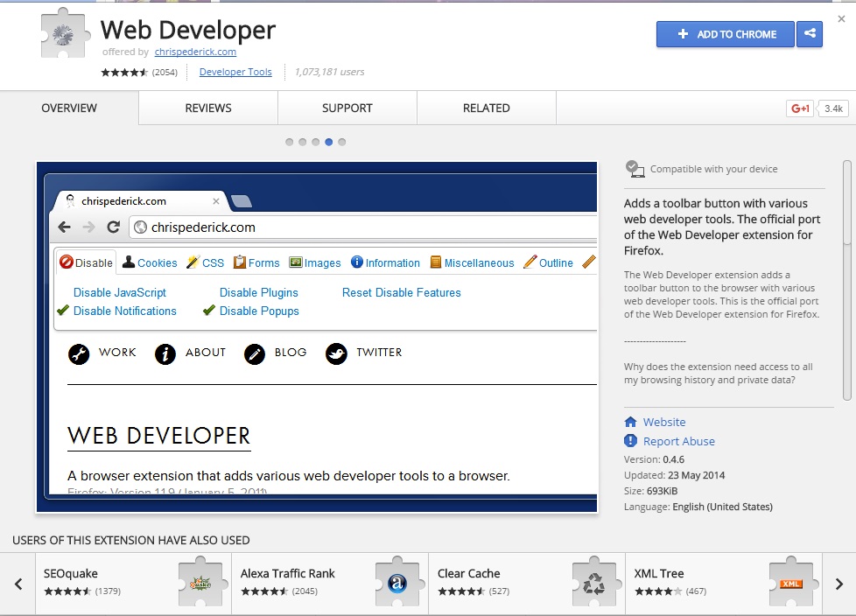Open the Alexa Traffic Rank extension card
This screenshot has width=856, height=616.
click(330, 584)
